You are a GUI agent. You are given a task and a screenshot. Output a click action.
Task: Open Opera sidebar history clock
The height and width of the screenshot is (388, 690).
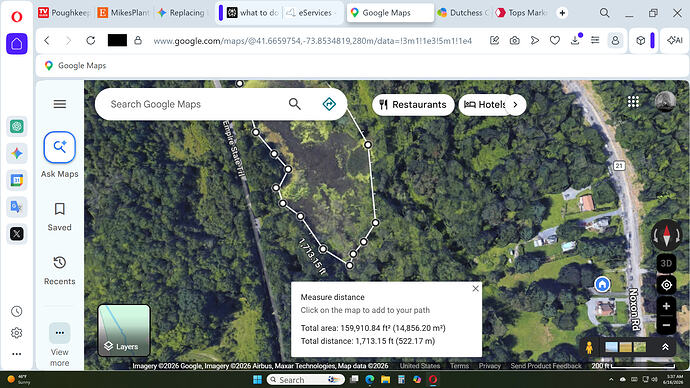pos(17,311)
